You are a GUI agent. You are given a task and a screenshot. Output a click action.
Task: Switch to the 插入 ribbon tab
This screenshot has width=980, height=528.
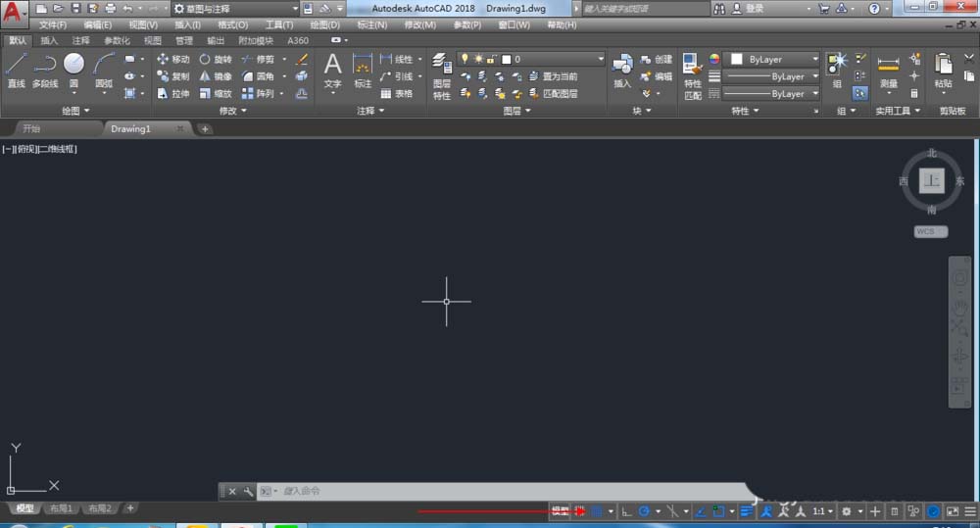point(49,40)
